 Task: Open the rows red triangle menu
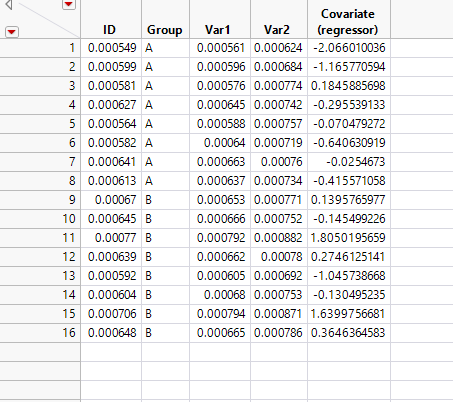click(12, 32)
